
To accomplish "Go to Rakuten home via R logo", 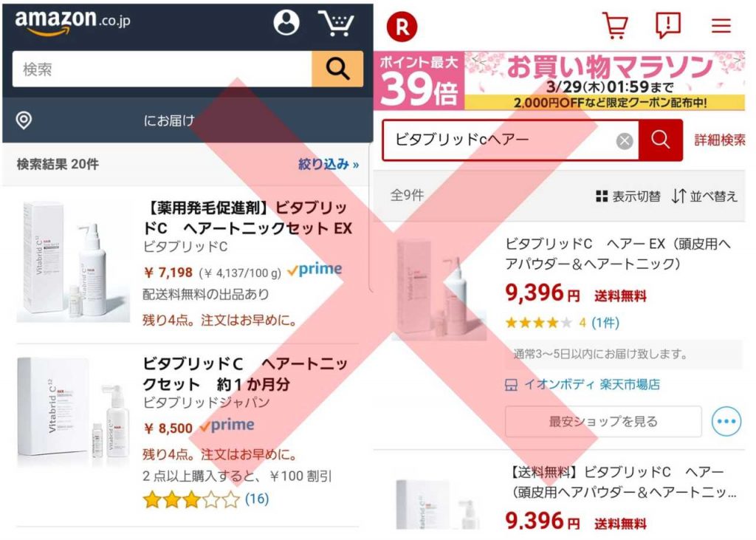I will pyautogui.click(x=402, y=26).
